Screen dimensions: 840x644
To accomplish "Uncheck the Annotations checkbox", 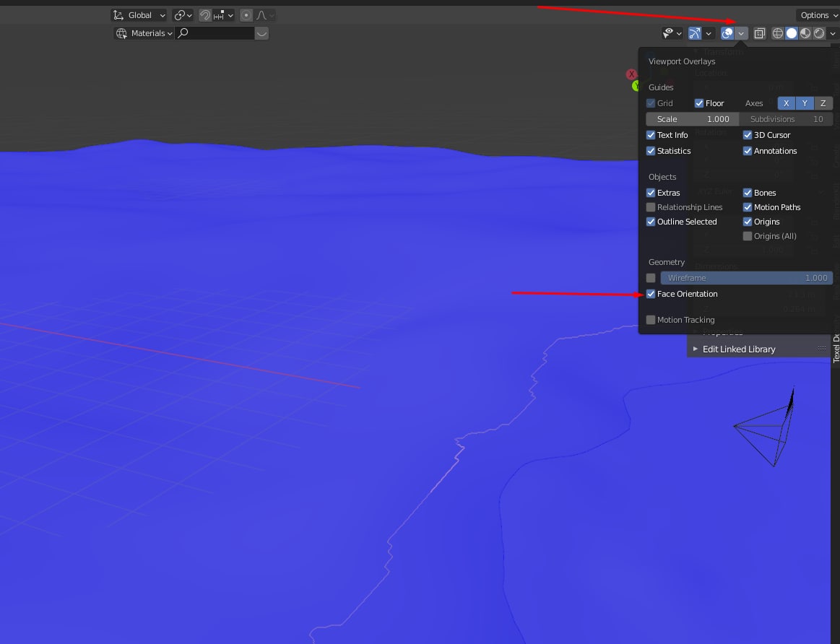I will coord(748,151).
